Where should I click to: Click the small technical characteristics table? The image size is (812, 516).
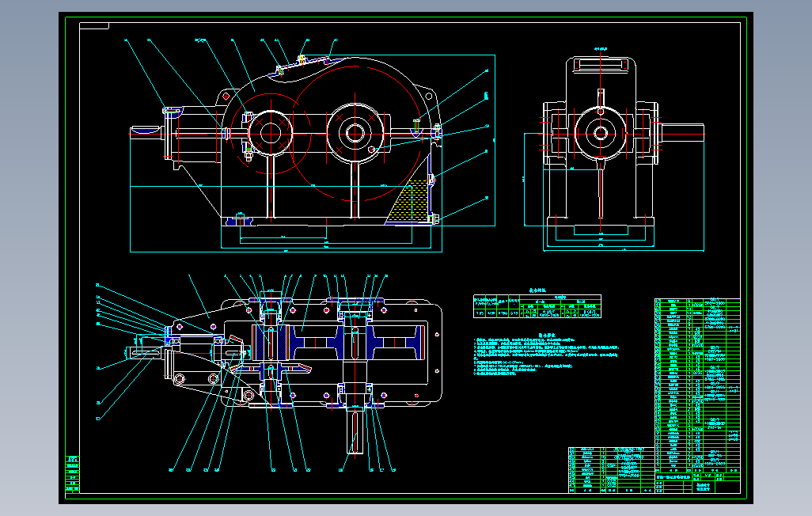coord(537,305)
